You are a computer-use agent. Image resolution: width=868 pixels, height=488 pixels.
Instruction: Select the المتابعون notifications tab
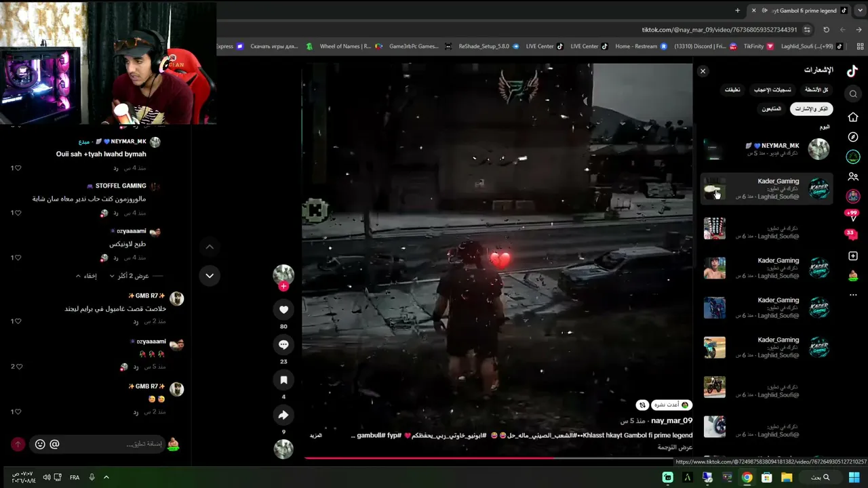[x=771, y=108]
